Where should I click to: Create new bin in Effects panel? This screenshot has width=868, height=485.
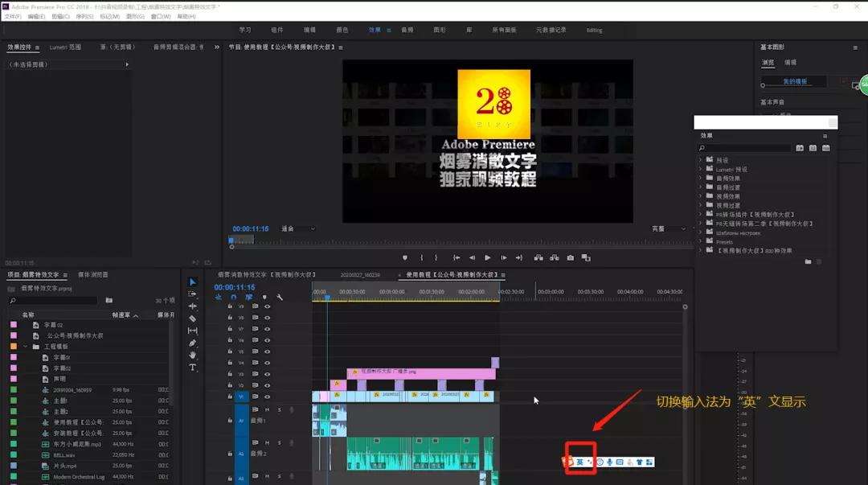click(809, 261)
